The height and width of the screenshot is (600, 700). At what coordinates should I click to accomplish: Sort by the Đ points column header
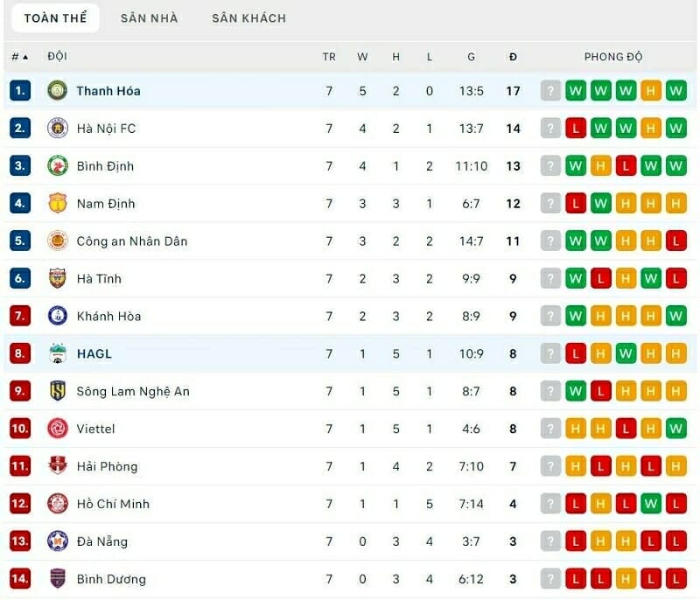coord(513,57)
